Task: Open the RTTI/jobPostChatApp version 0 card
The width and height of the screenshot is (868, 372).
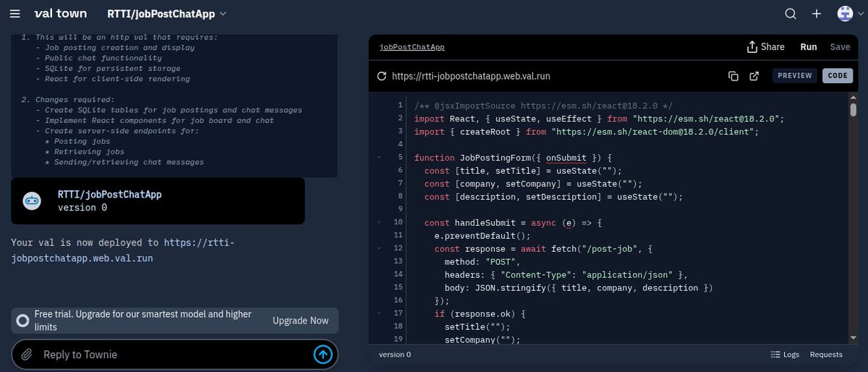Action: (158, 200)
